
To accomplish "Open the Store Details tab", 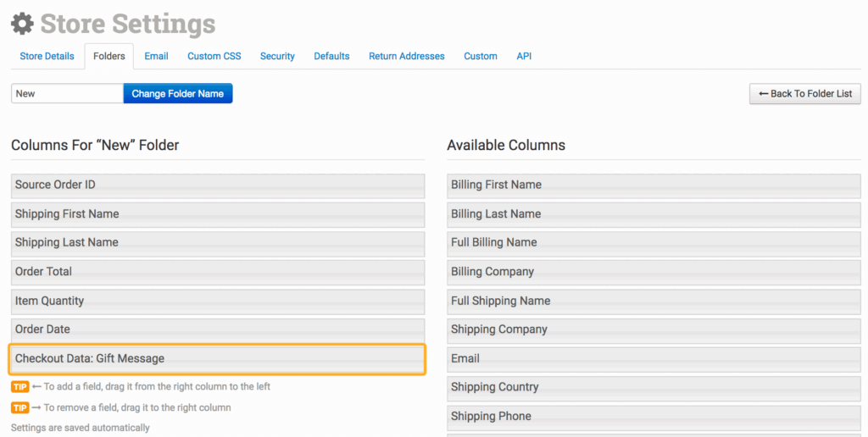I will click(47, 56).
